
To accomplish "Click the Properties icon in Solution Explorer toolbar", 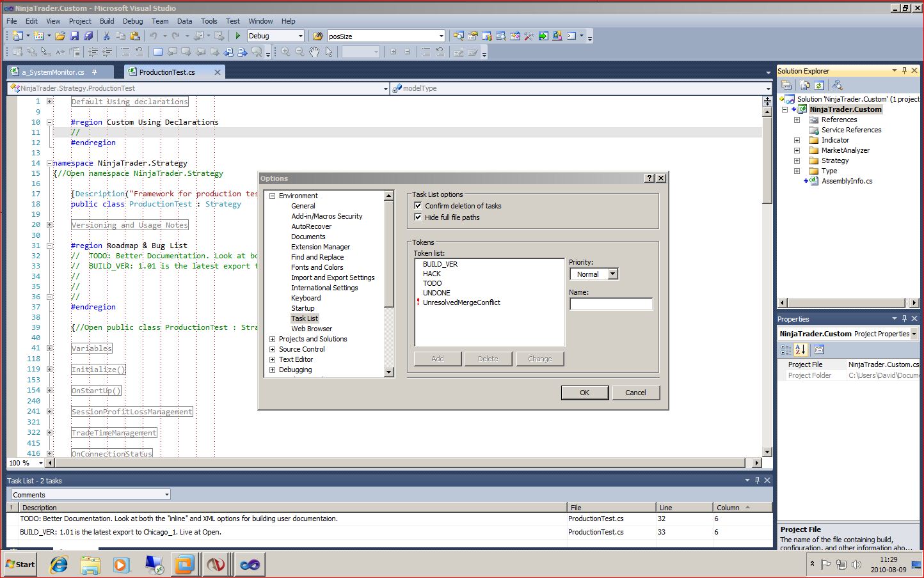I will [x=787, y=85].
